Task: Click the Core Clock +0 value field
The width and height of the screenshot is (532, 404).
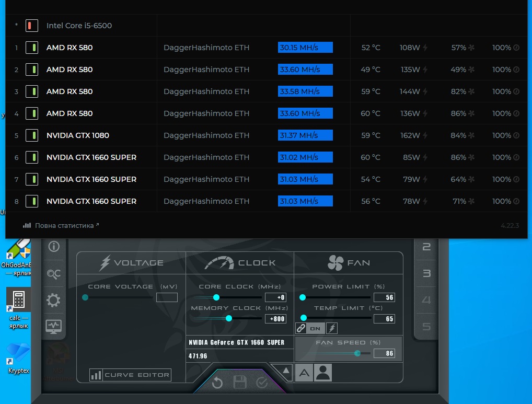Action: click(x=275, y=297)
